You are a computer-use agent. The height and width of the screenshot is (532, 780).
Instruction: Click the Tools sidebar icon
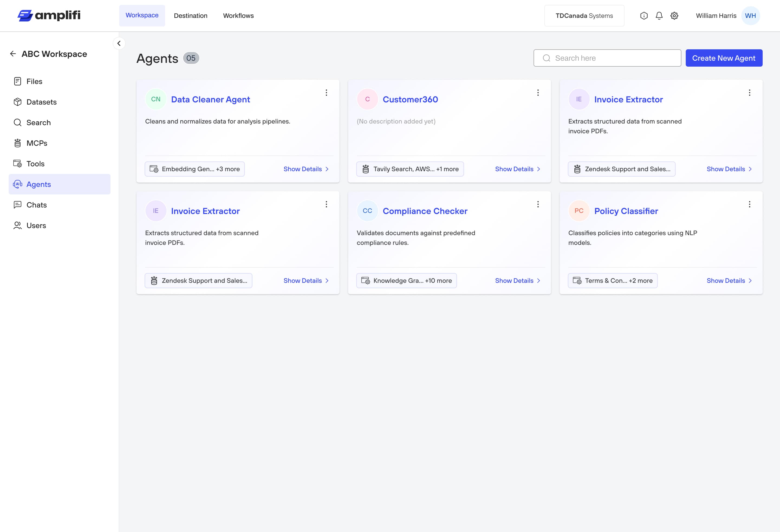coord(17,164)
